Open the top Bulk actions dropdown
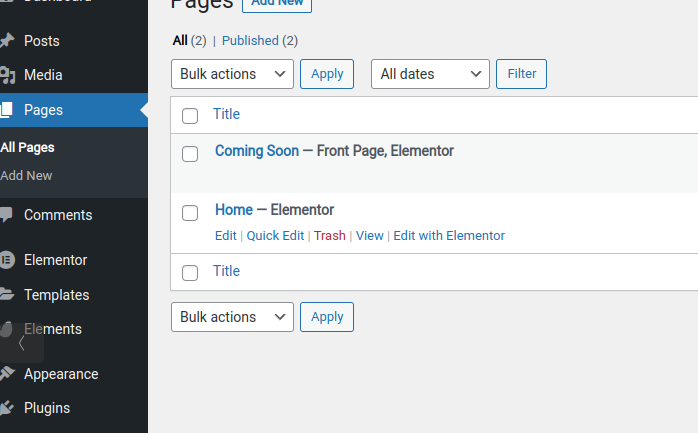The height and width of the screenshot is (433, 698). coord(233,74)
